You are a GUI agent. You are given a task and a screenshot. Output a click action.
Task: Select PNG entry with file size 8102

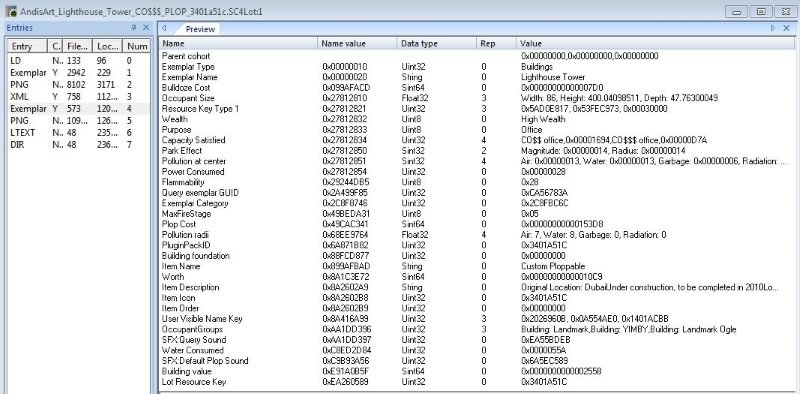coord(79,84)
